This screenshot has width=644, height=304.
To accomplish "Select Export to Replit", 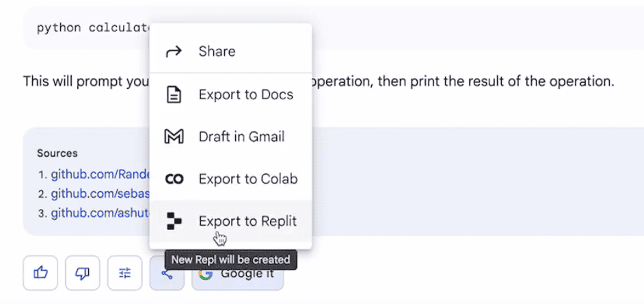I will (231, 221).
